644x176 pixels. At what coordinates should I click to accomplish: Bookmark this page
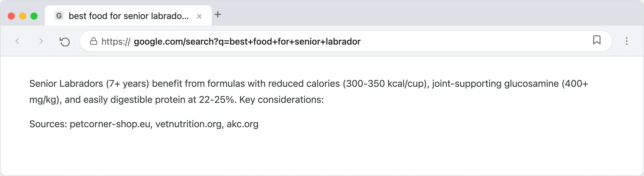[597, 40]
